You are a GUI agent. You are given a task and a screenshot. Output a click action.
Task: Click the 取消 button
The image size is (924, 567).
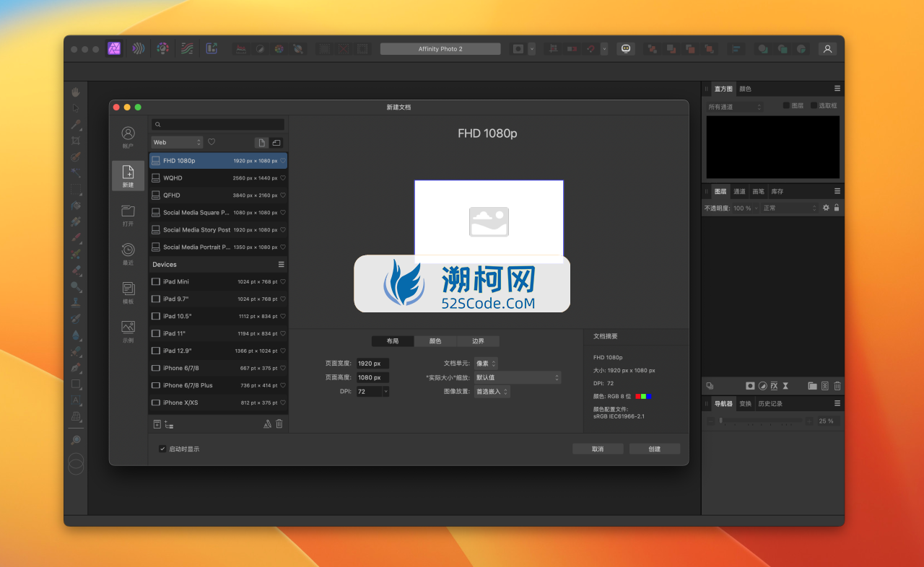coord(598,449)
